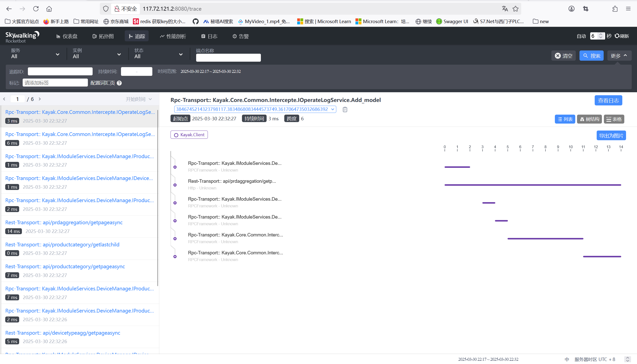Click the Rest-Transport span duration bar
This screenshot has height=364, width=637.
point(532,185)
